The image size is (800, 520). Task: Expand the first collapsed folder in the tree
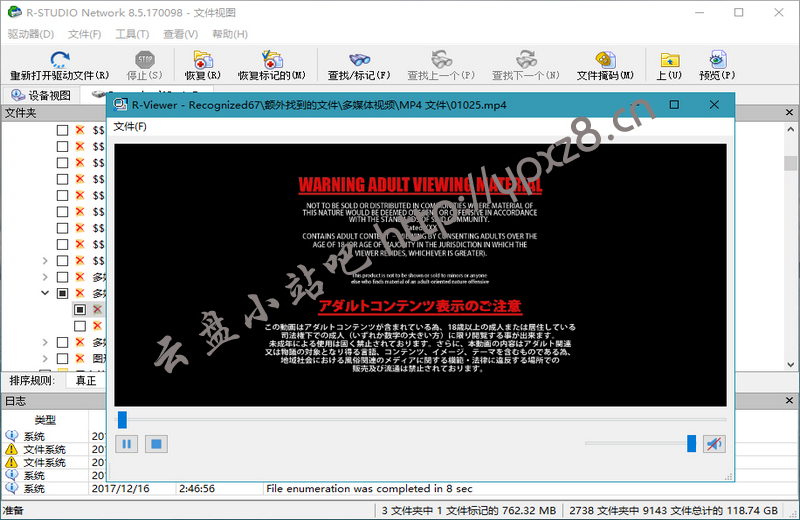(44, 261)
